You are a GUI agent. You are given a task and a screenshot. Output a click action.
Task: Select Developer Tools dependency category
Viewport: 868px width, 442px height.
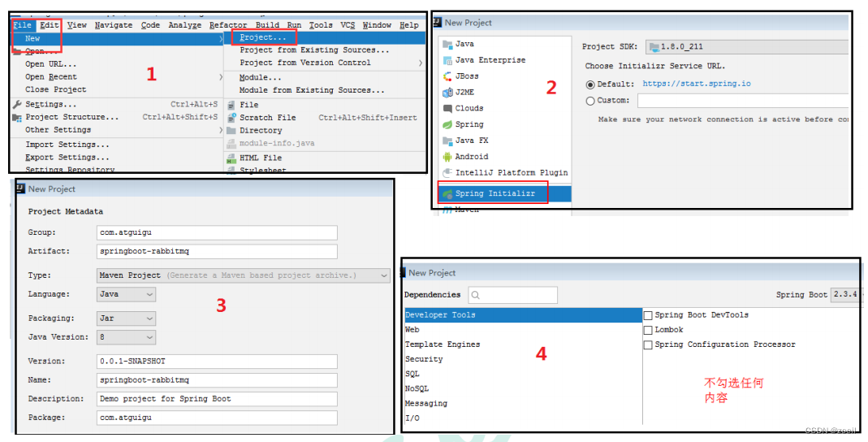click(x=523, y=315)
